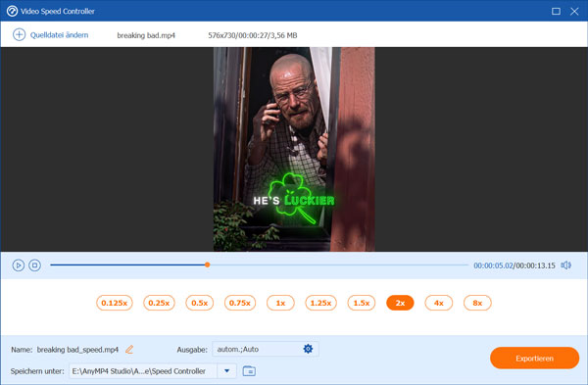Image resolution: width=588 pixels, height=385 pixels.
Task: Click the current time 00:00:05.02
Action: pos(493,265)
